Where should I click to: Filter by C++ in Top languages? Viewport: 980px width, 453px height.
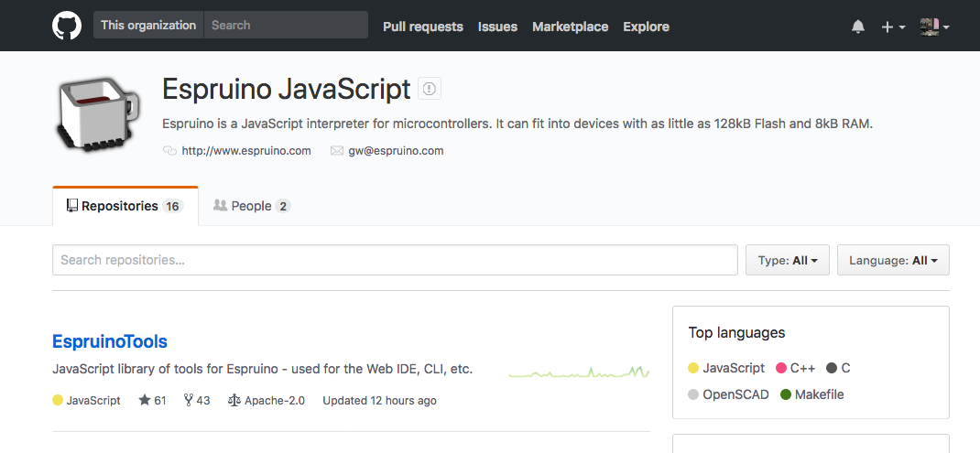(x=796, y=368)
